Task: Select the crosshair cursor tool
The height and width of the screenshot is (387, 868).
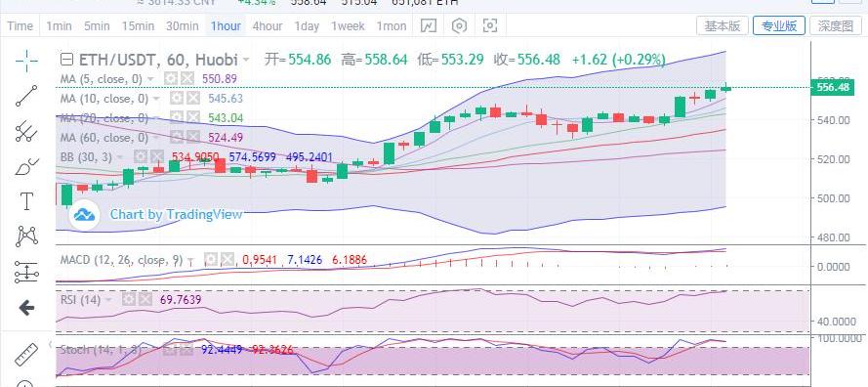Action: pyautogui.click(x=26, y=61)
